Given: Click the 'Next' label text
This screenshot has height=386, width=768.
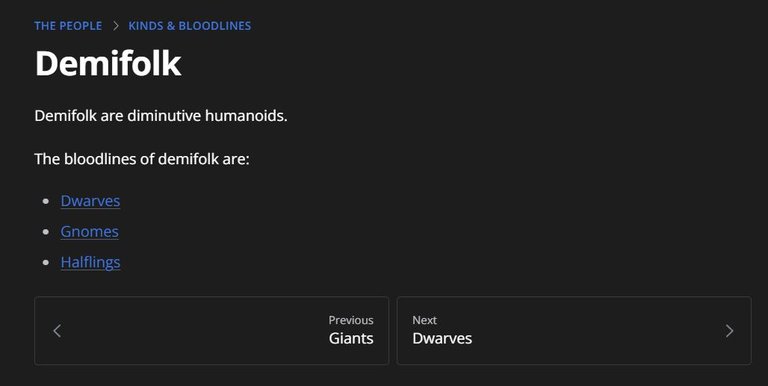Looking at the screenshot, I should 424,320.
